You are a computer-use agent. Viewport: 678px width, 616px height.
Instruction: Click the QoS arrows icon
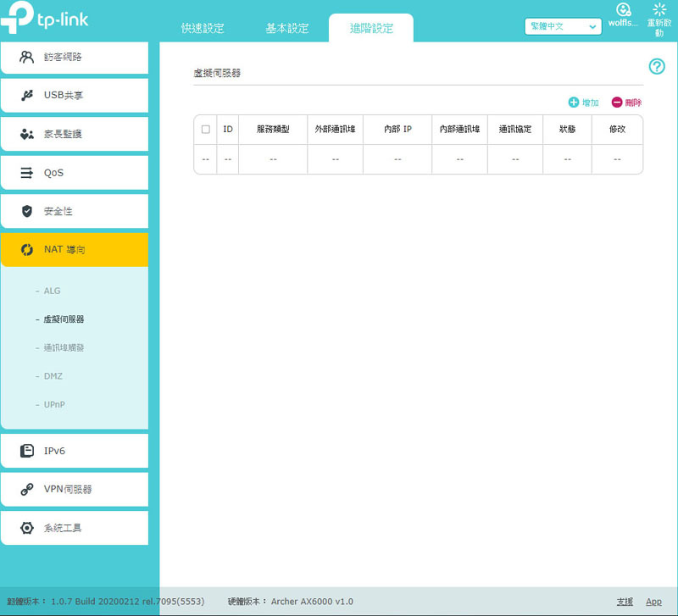[27, 173]
